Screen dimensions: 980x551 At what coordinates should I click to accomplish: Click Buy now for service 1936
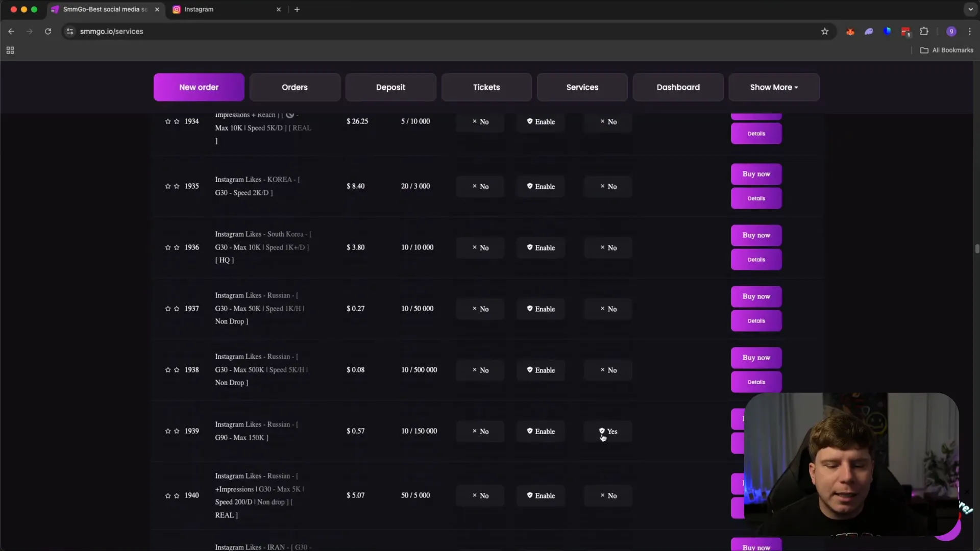pyautogui.click(x=756, y=235)
